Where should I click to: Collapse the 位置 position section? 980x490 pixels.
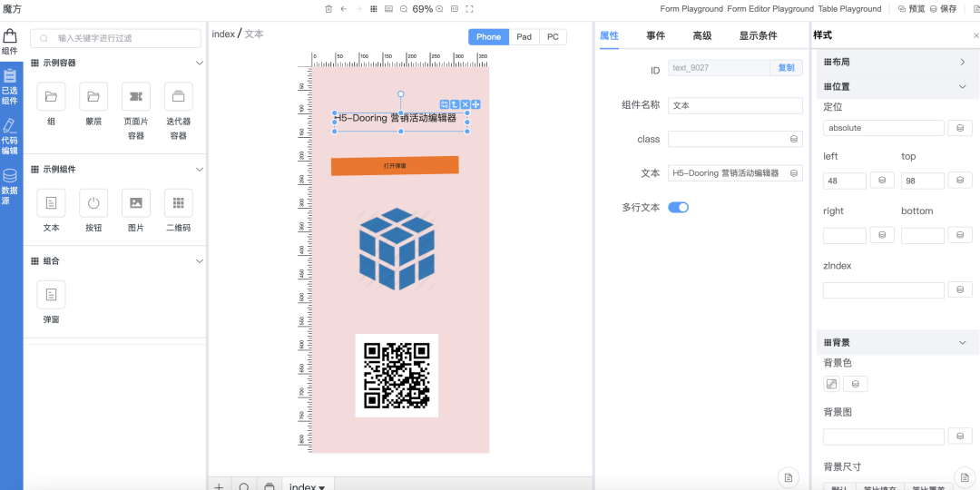(963, 87)
